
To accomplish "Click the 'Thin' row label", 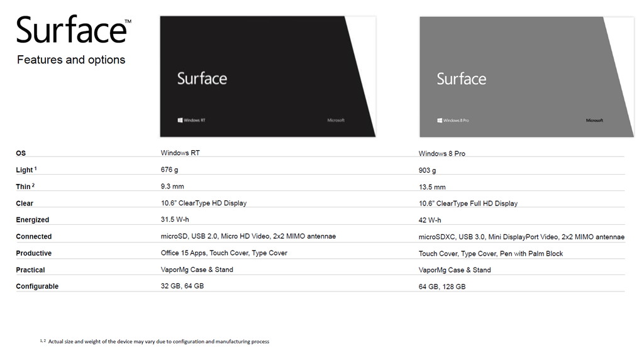I will click(25, 187).
